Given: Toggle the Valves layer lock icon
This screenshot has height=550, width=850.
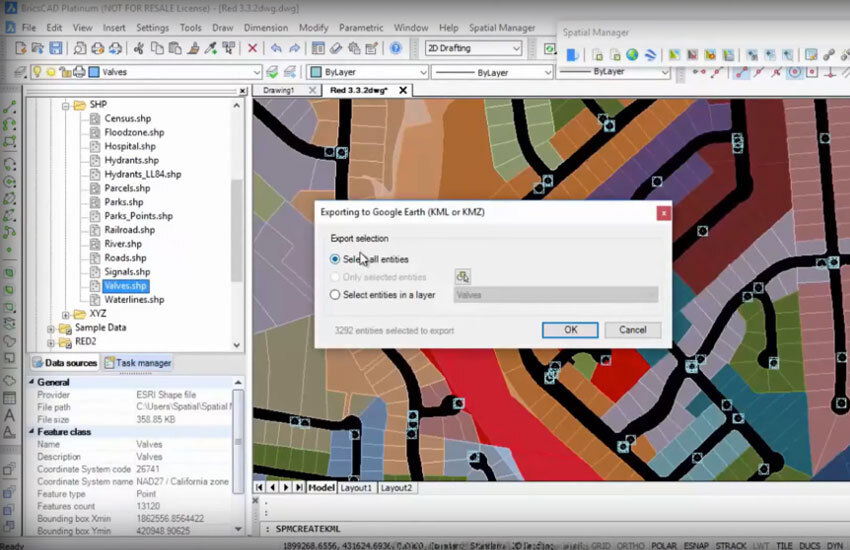Looking at the screenshot, I should coord(65,72).
